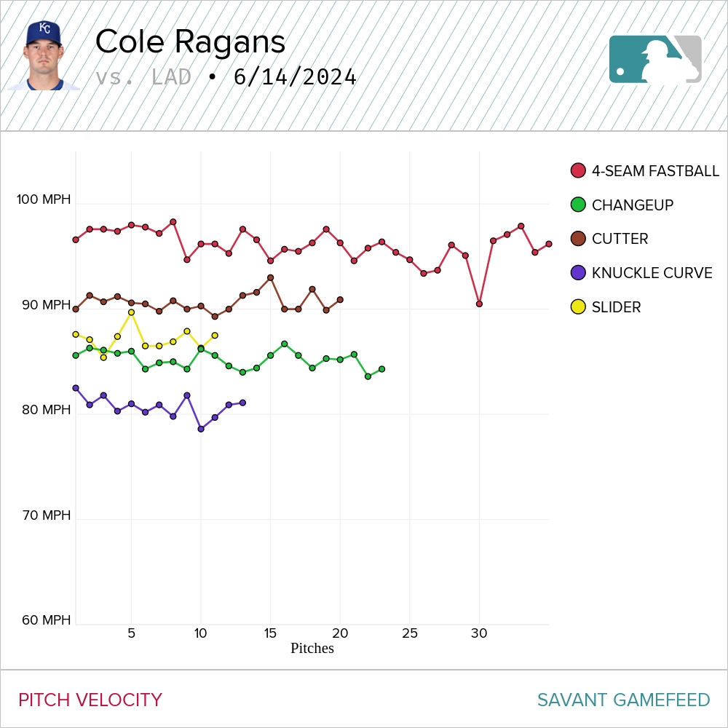
Task: Toggle the CHANGEUP legend label
Action: point(632,205)
